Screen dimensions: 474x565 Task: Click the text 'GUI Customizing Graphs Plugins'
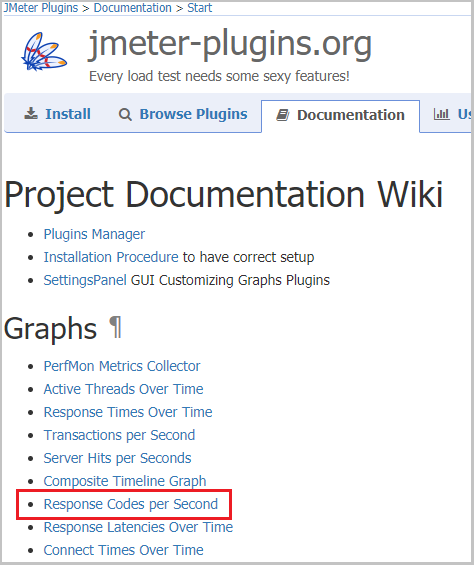click(230, 280)
